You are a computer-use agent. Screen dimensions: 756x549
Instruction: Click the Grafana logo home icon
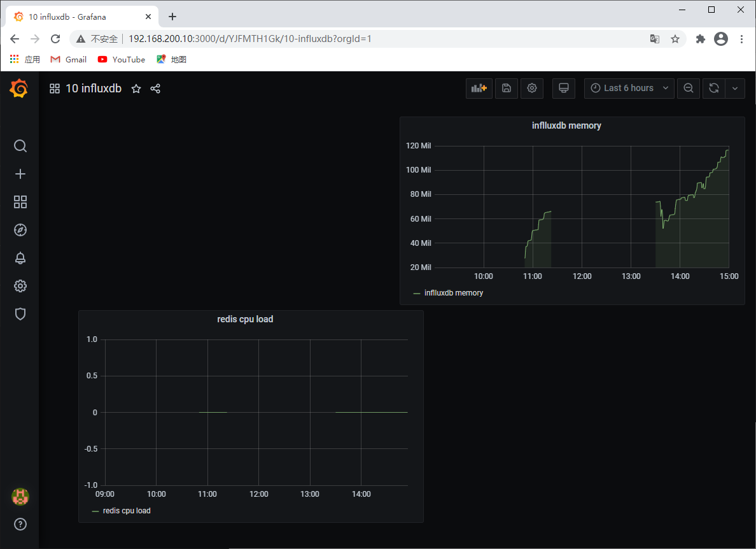point(19,89)
